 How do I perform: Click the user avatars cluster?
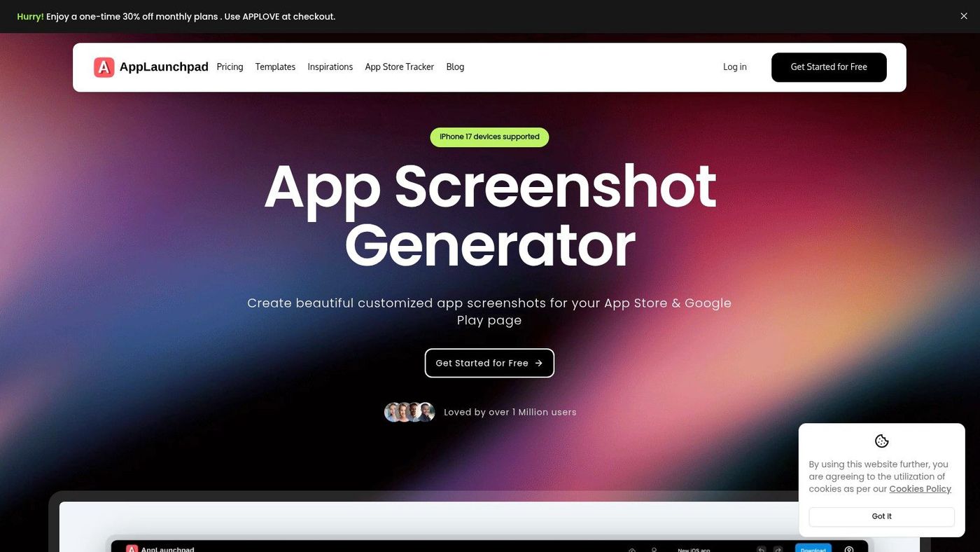tap(410, 412)
